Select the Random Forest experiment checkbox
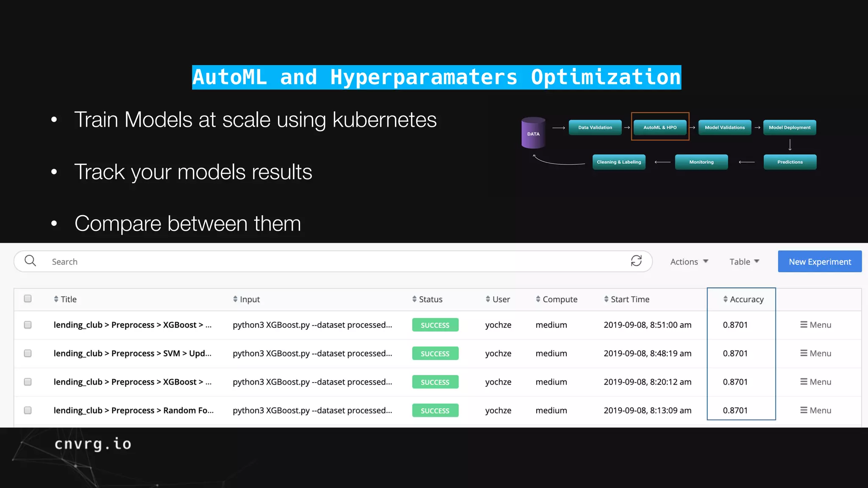The height and width of the screenshot is (488, 868). point(28,410)
